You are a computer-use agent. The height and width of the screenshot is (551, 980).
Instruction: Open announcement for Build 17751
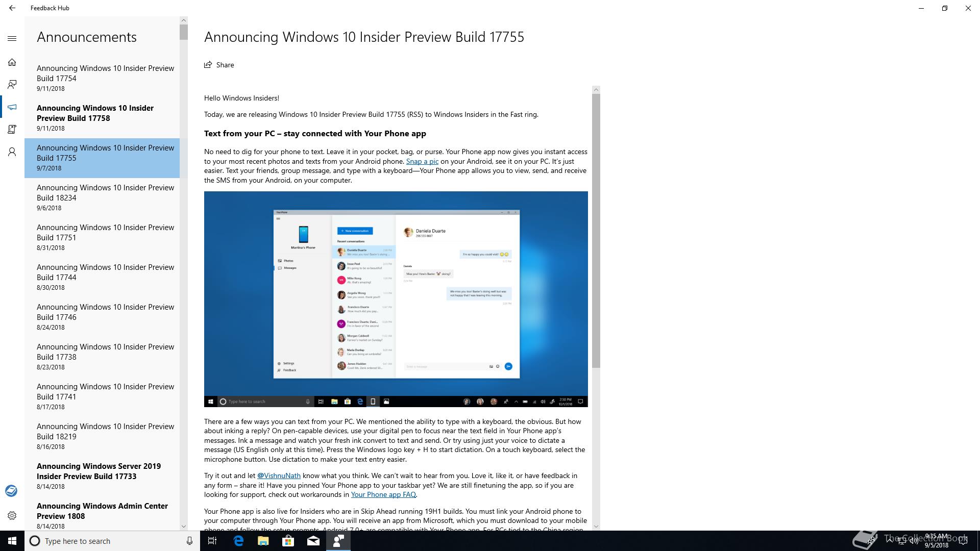102,237
